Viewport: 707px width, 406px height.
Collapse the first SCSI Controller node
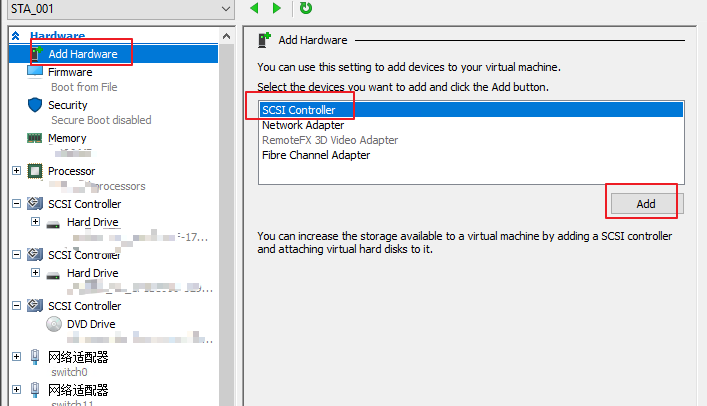(17, 203)
